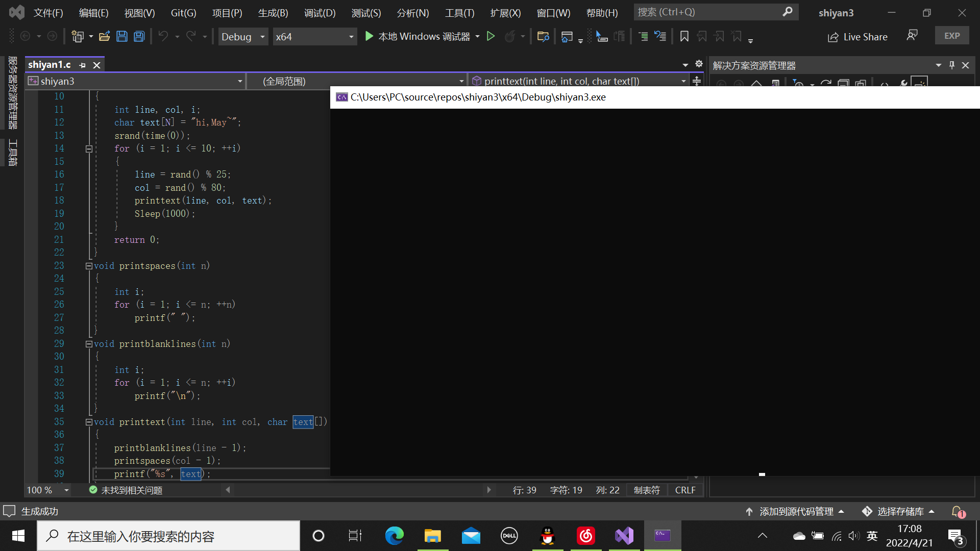This screenshot has height=551, width=980.
Task: Open the feedback person icon
Action: tap(912, 35)
